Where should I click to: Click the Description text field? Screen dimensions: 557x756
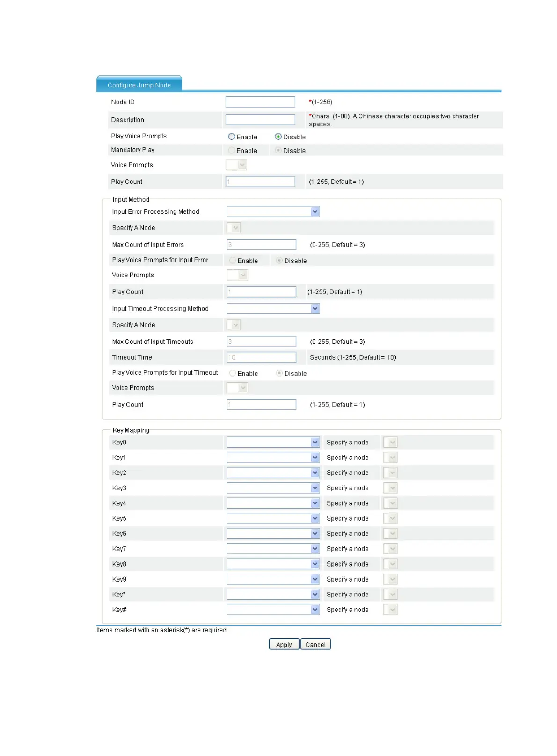click(x=260, y=120)
